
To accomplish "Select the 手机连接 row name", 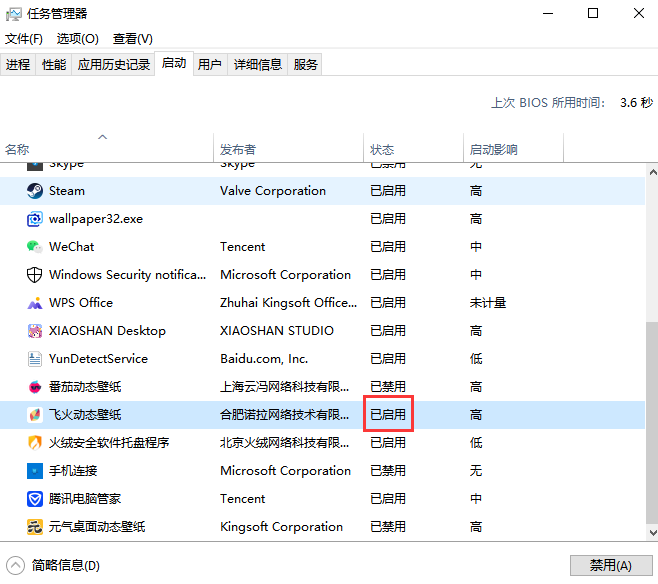I will tap(73, 471).
